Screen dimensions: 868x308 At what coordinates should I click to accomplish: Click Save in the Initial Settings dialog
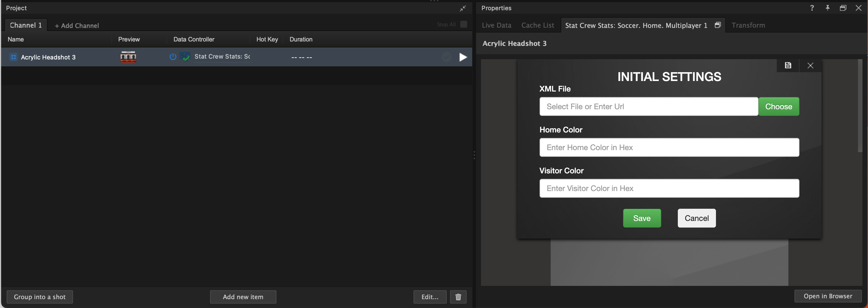642,218
